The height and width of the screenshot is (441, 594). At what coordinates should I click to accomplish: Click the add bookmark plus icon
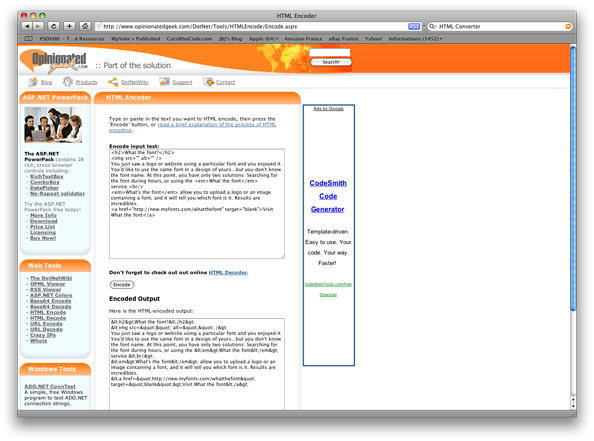click(69, 26)
